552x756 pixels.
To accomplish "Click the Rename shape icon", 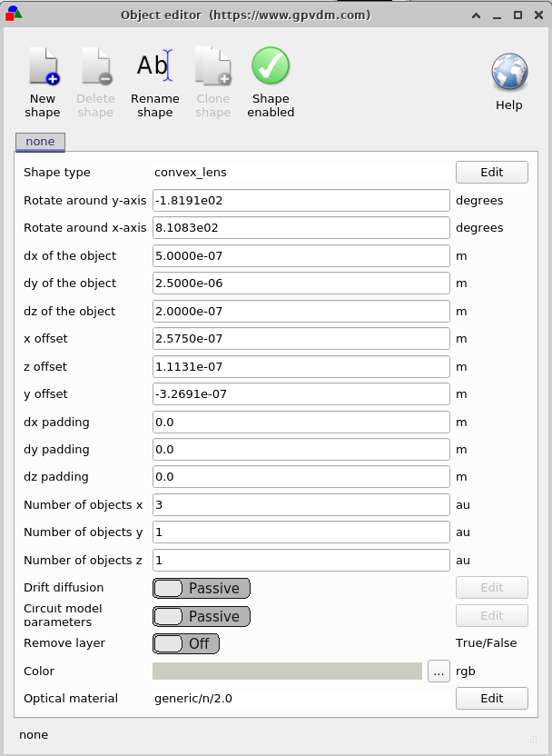I will pos(154,68).
